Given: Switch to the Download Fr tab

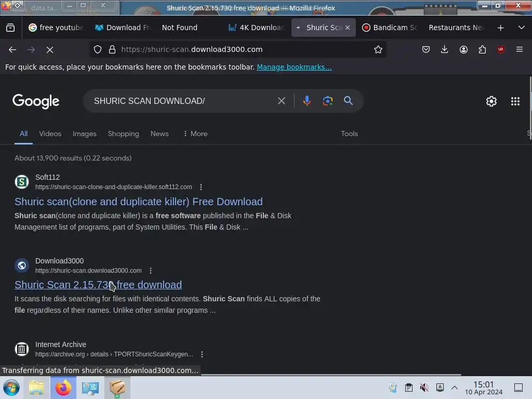Looking at the screenshot, I should pyautogui.click(x=123, y=28).
